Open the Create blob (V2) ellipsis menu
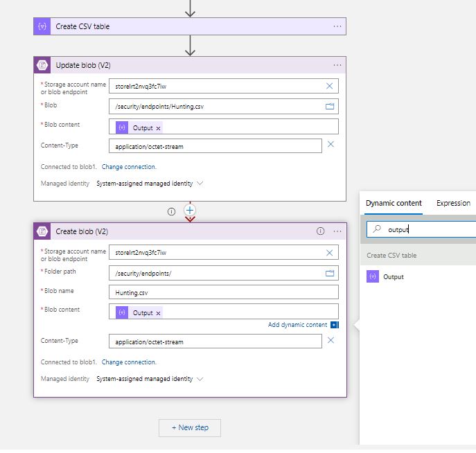Viewport: 476px width, 453px height. pyautogui.click(x=337, y=231)
